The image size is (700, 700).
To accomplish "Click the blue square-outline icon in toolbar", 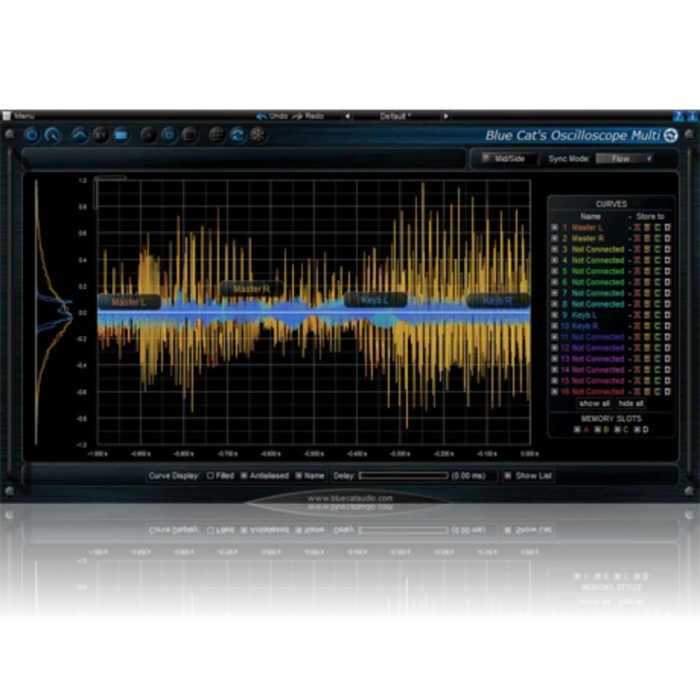I will tap(169, 135).
